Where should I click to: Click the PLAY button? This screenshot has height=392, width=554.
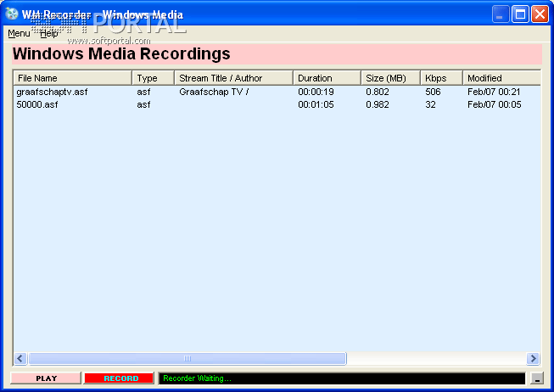[46, 378]
